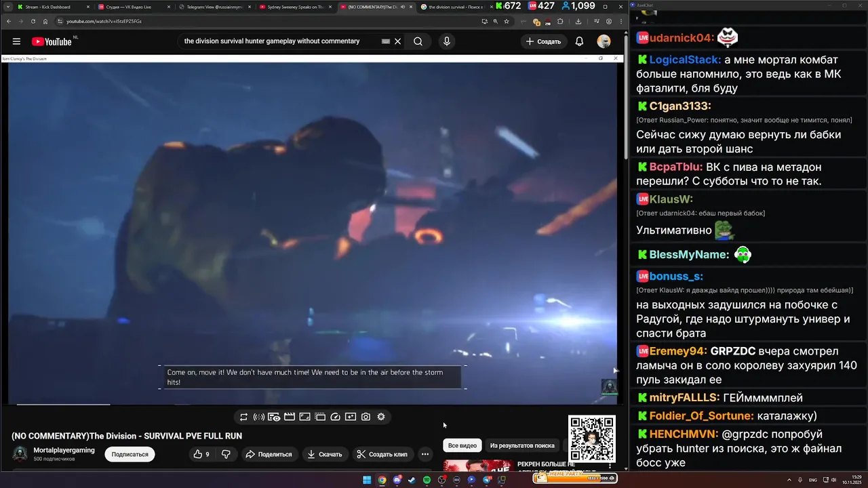868x488 pixels.
Task: Switch to VK Видео Live studio tab
Action: point(133,7)
